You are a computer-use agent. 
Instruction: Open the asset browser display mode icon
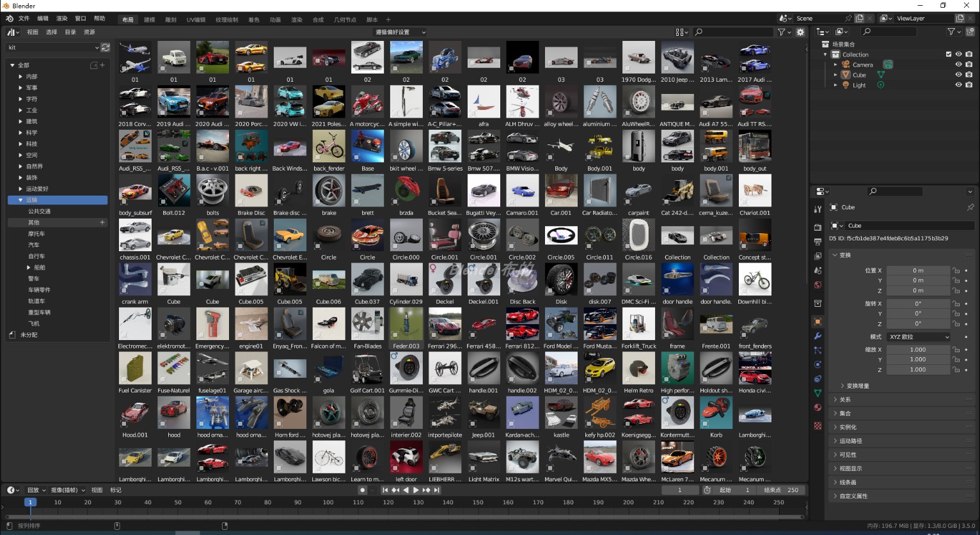681,32
